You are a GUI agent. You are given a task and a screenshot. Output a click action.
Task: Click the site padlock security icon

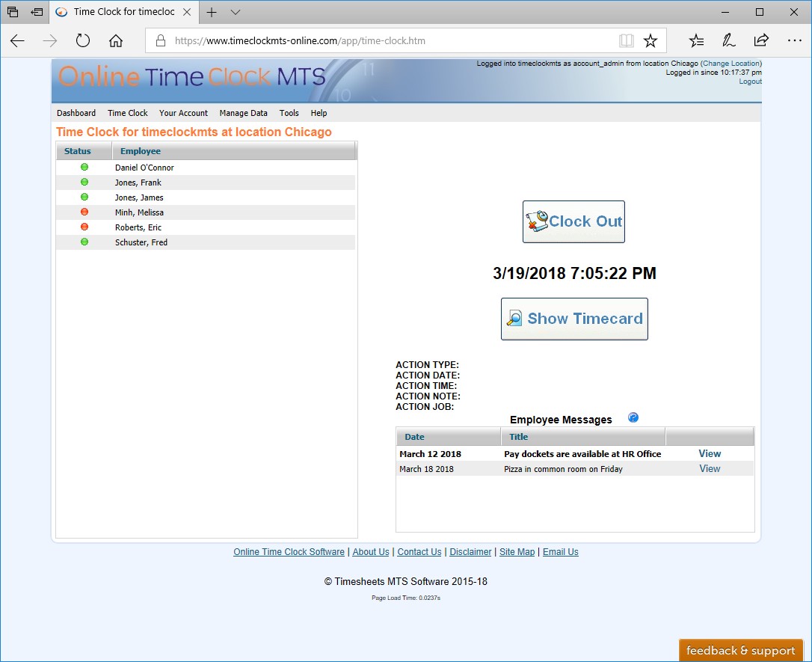[161, 40]
